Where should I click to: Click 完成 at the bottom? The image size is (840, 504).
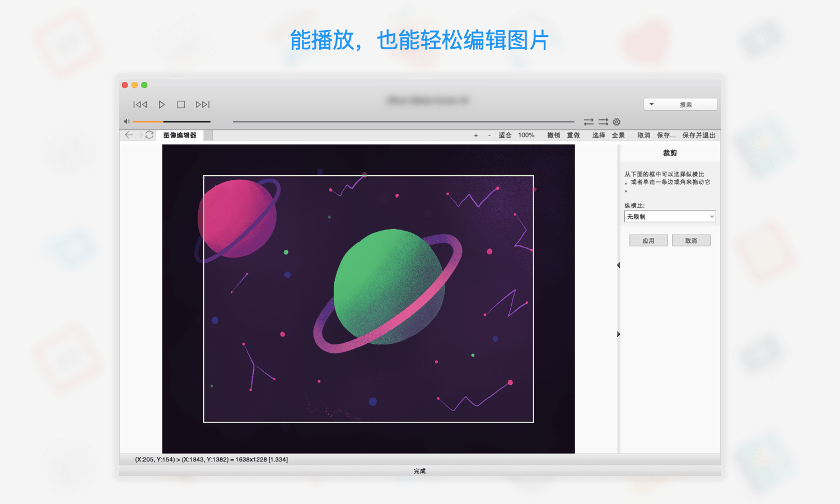click(x=419, y=471)
